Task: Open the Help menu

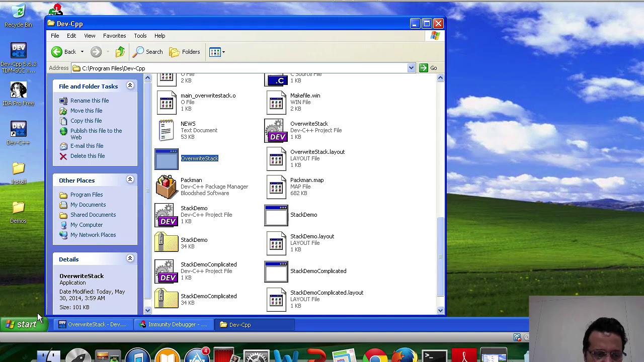Action: pos(159,36)
